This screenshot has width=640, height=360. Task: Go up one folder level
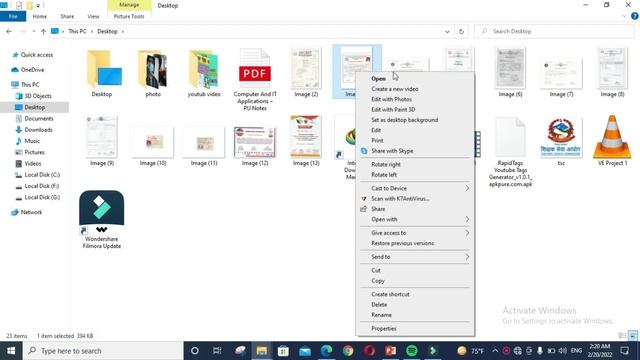43,31
